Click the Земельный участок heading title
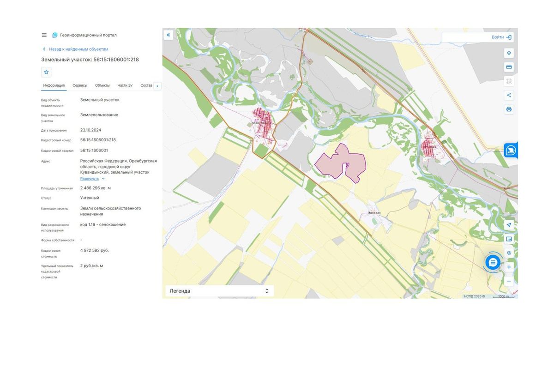 pos(90,60)
